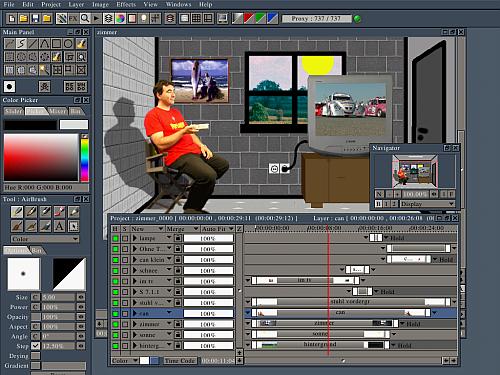Toggle the S checkbox on zimmer layer
Image resolution: width=500 pixels, height=375 pixels.
click(125, 324)
